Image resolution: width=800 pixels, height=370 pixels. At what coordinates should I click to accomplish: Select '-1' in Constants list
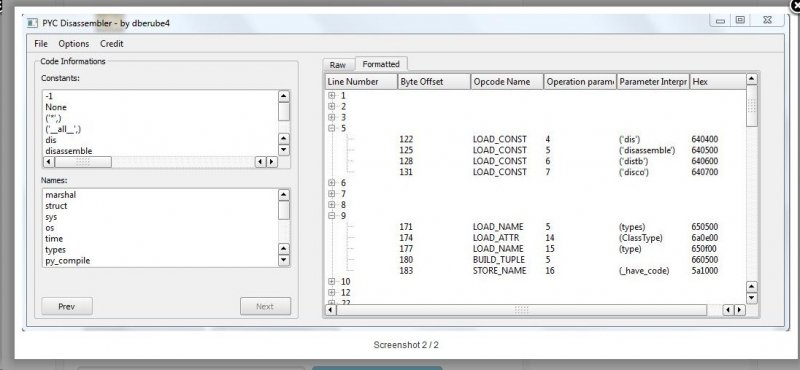[x=49, y=96]
